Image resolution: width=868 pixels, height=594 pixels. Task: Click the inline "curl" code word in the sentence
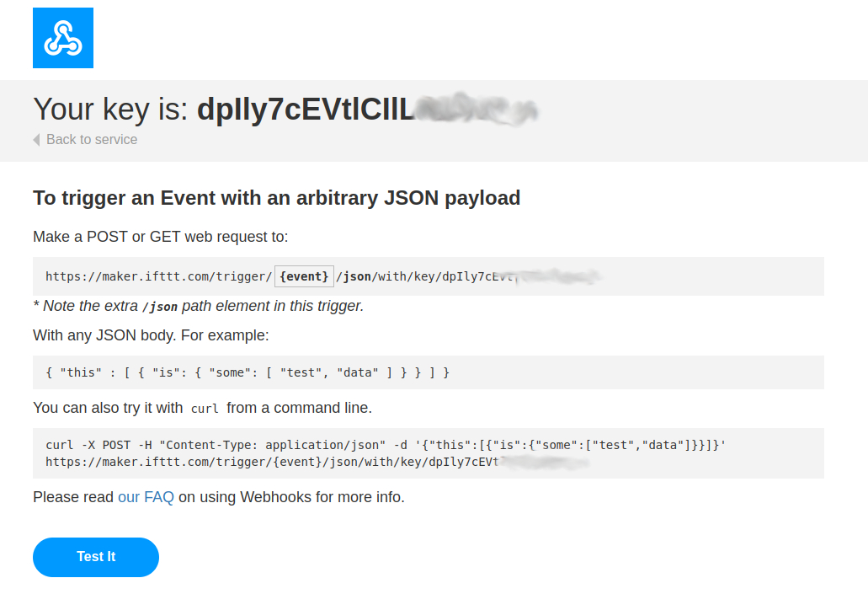[205, 409]
